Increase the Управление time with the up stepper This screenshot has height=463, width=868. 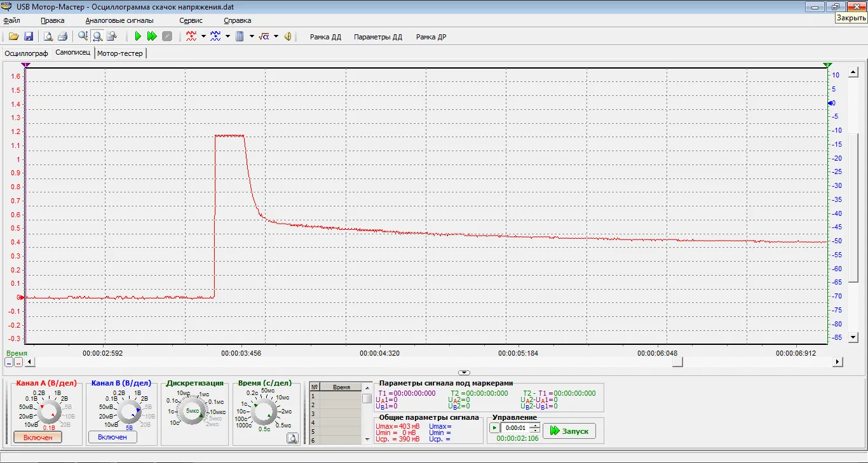pyautogui.click(x=534, y=425)
